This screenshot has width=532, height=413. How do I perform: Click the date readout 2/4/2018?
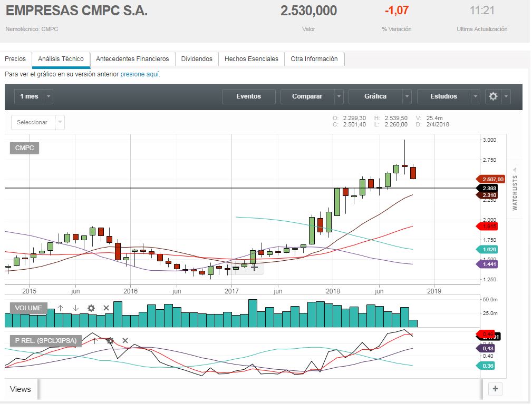tap(438, 124)
